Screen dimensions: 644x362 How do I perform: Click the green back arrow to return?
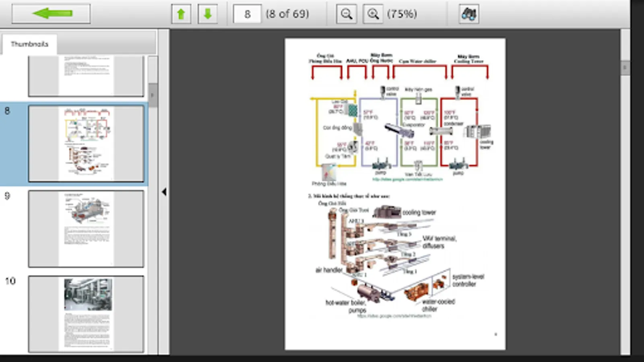(x=50, y=13)
